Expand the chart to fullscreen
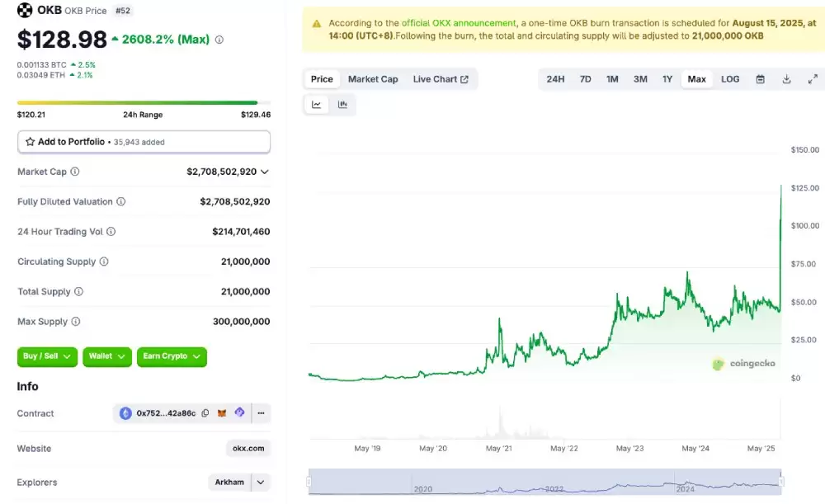Image resolution: width=825 pixels, height=504 pixels. tap(813, 79)
